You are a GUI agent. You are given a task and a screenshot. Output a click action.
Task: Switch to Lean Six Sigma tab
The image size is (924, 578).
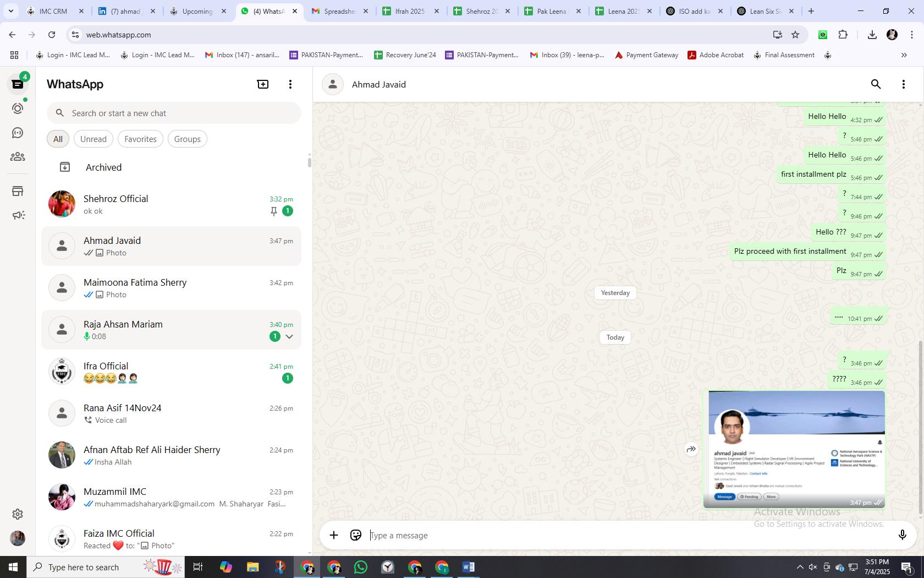click(x=767, y=11)
